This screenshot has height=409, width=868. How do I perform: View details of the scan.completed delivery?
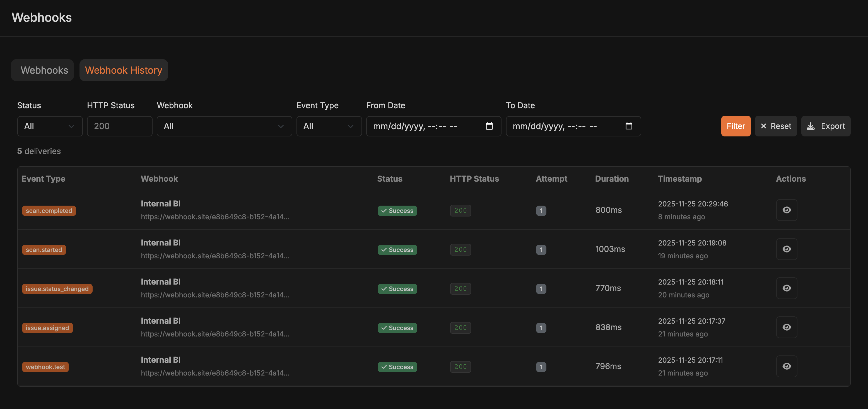tap(787, 210)
